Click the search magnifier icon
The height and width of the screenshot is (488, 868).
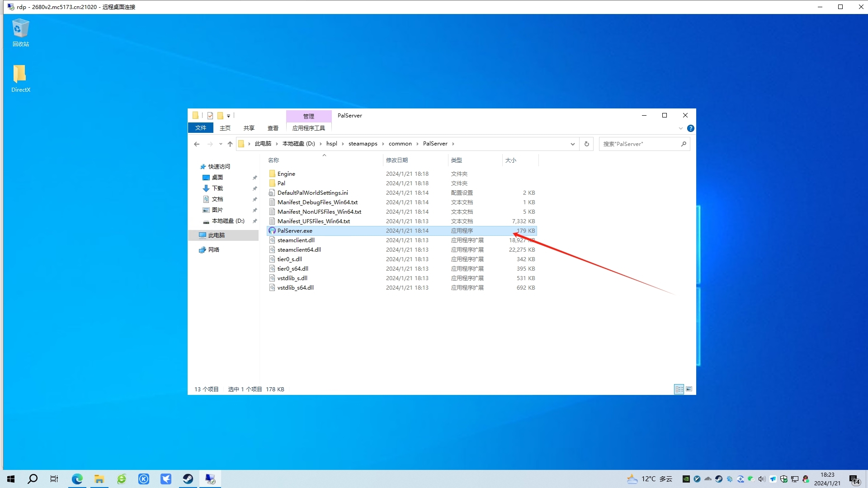[x=684, y=144]
